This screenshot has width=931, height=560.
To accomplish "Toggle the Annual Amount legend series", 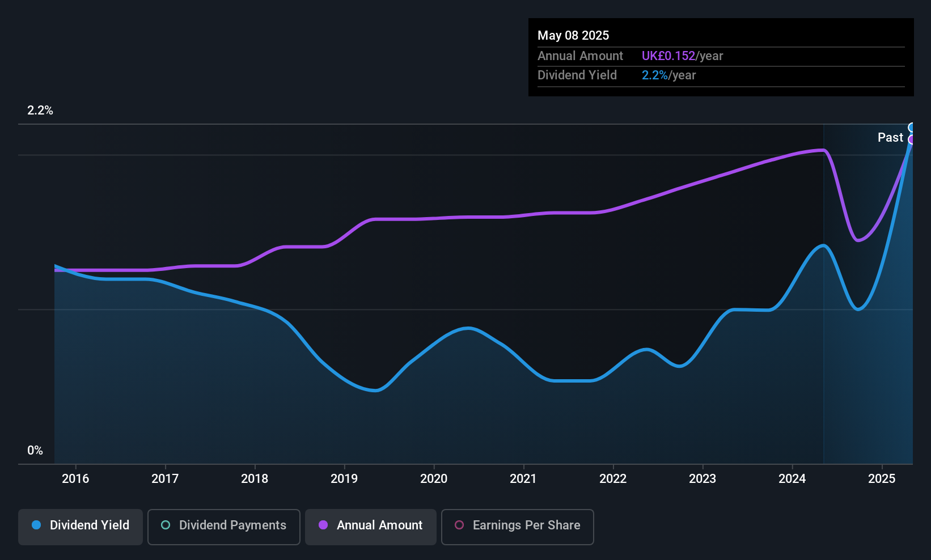I will pos(371,525).
